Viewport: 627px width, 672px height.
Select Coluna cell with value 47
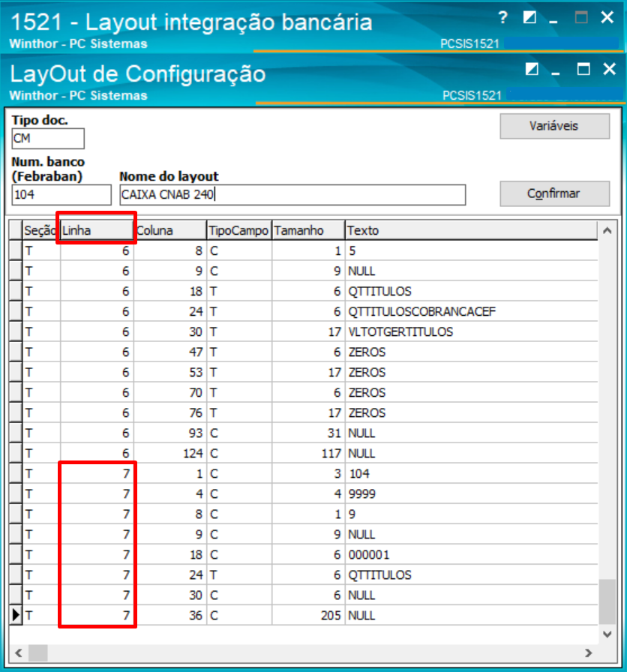click(x=170, y=352)
